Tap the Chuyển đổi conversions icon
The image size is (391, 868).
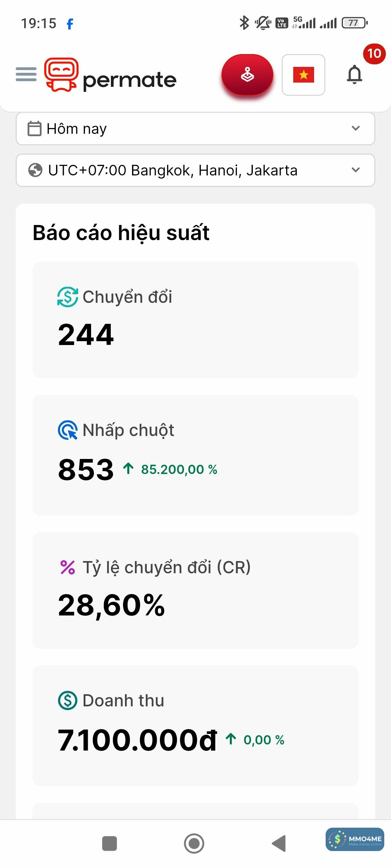pos(68,297)
